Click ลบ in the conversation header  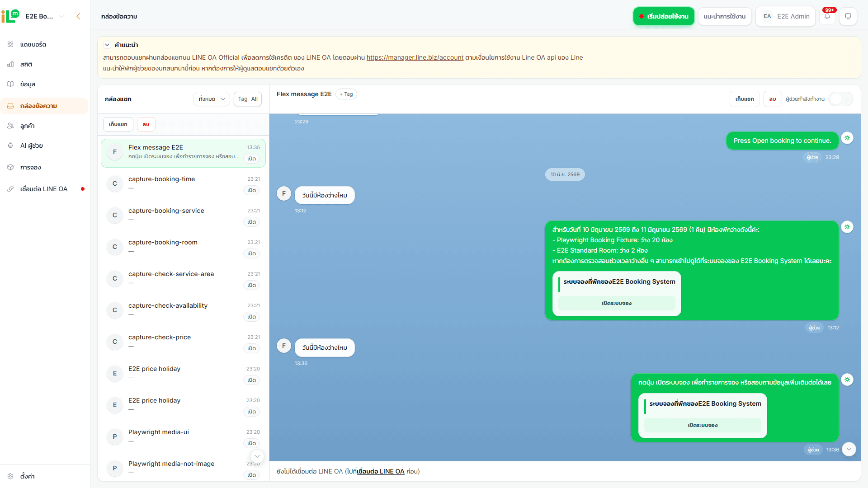(773, 99)
